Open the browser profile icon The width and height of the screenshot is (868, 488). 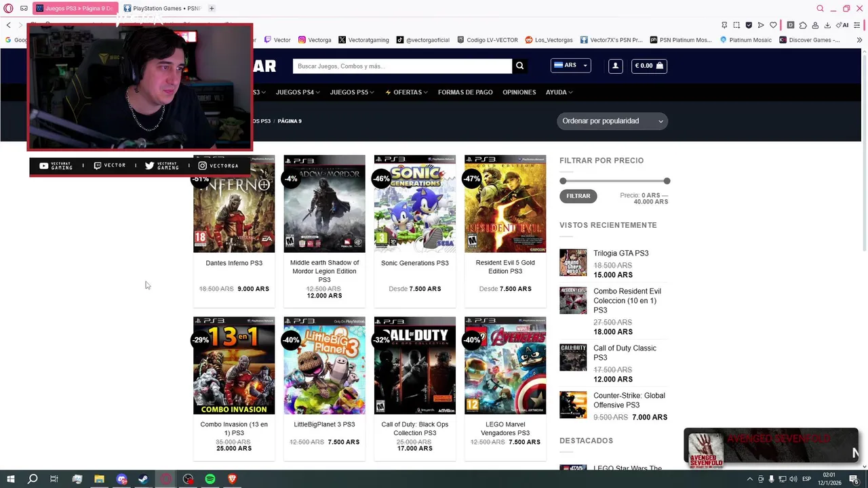815,25
